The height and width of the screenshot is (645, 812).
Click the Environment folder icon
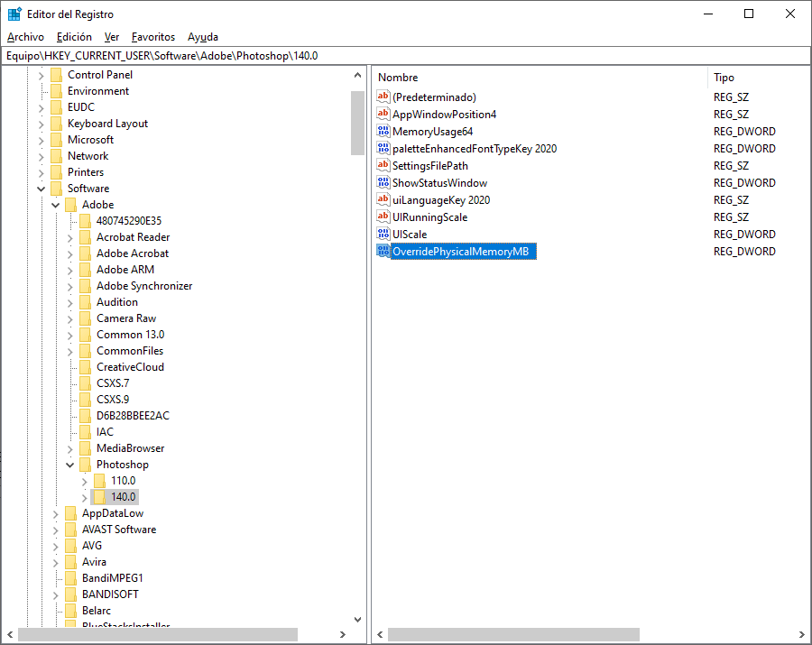tap(57, 91)
